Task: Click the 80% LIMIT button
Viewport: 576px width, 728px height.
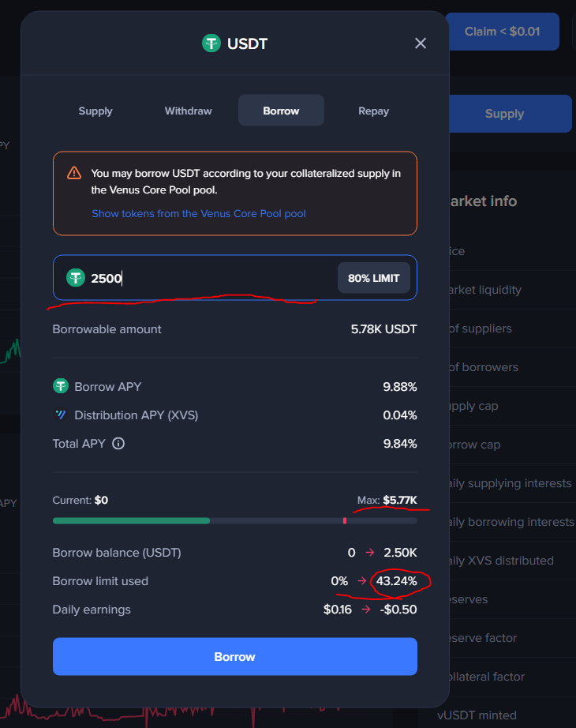Action: coord(374,278)
